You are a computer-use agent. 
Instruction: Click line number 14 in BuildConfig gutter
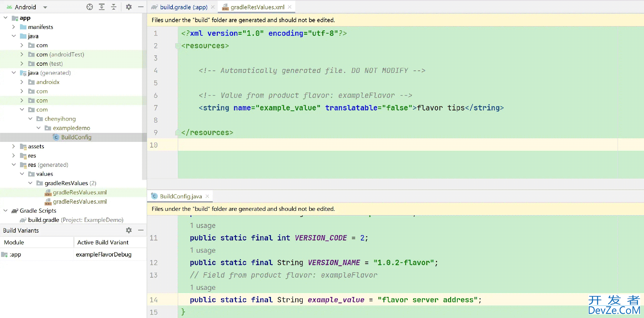(x=154, y=300)
